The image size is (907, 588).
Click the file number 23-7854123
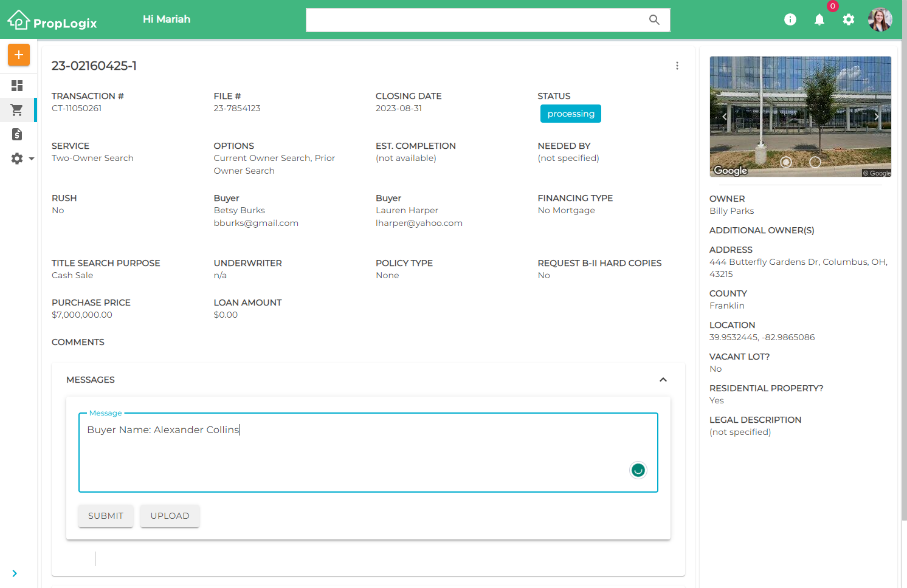[x=237, y=108]
